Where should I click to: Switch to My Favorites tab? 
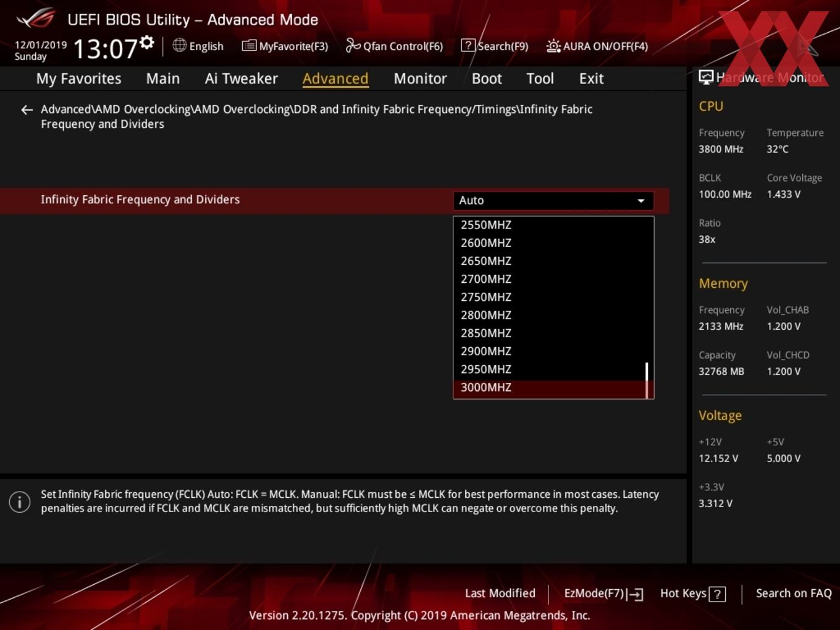[78, 78]
